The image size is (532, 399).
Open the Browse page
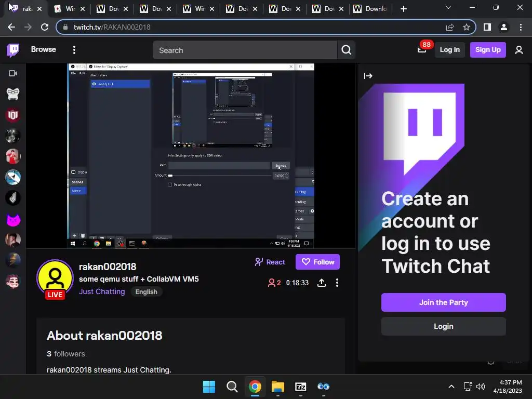tap(44, 49)
